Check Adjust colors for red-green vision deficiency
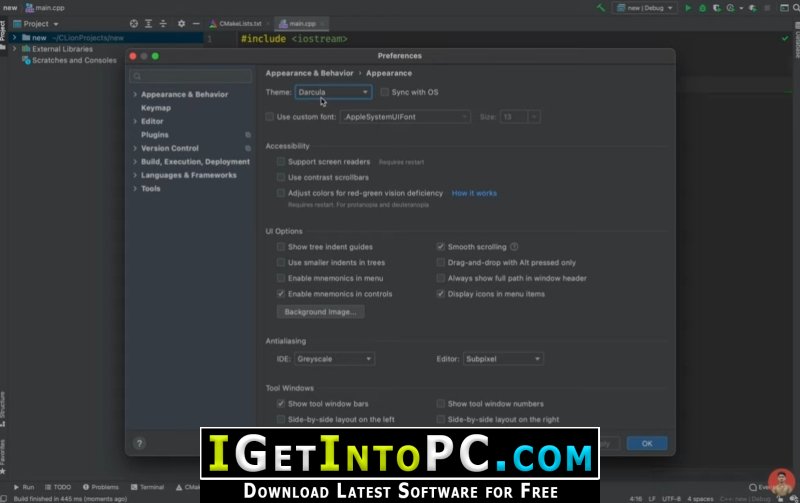This screenshot has width=800, height=503. pyautogui.click(x=281, y=193)
